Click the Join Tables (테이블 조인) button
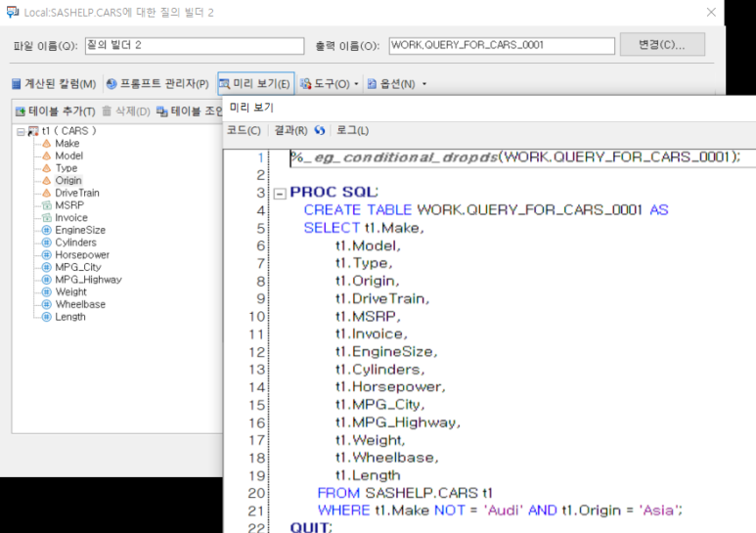 point(189,111)
